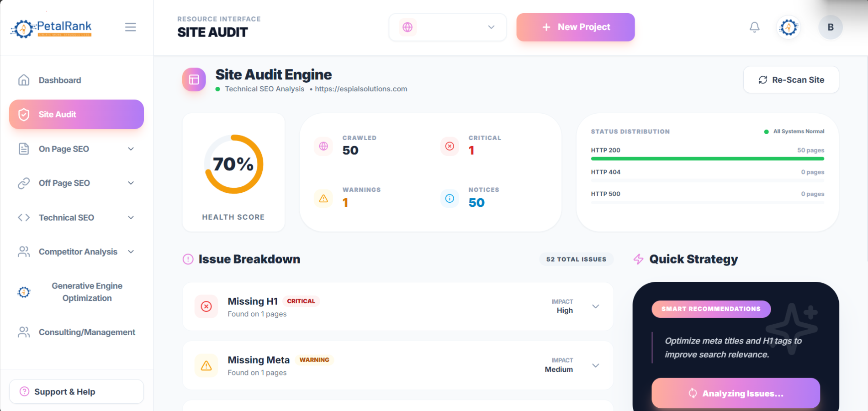Click the HTTP 500 row label
The height and width of the screenshot is (411, 868).
[x=606, y=194]
